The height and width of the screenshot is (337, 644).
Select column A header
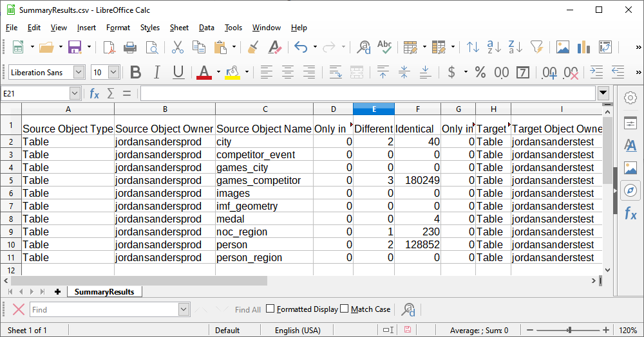68,109
